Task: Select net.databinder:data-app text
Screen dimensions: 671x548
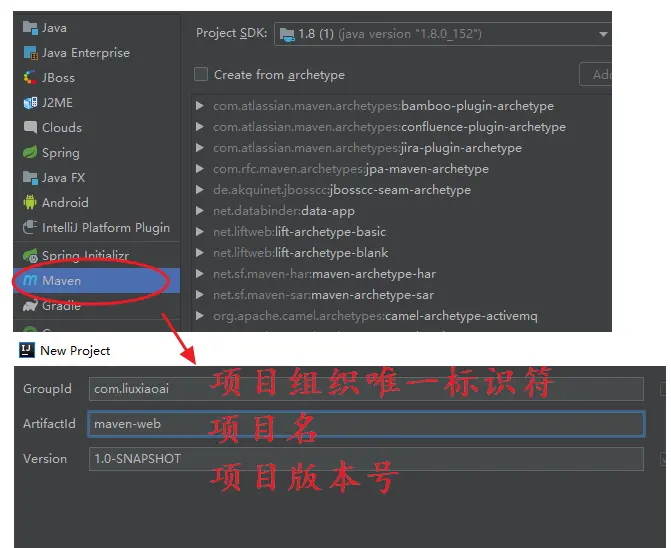Action: [284, 211]
